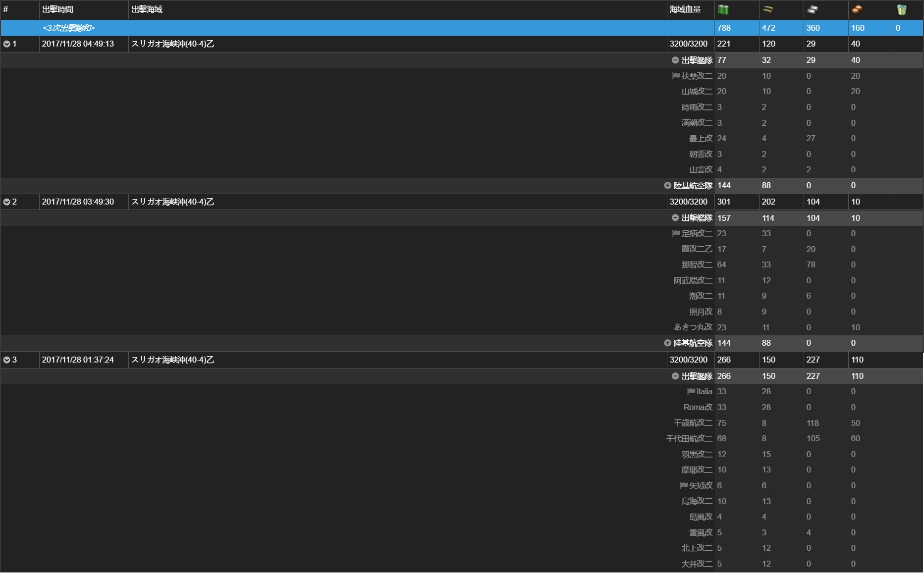Click the green fuel drum column icon
This screenshot has width=924, height=574.
(x=723, y=9)
